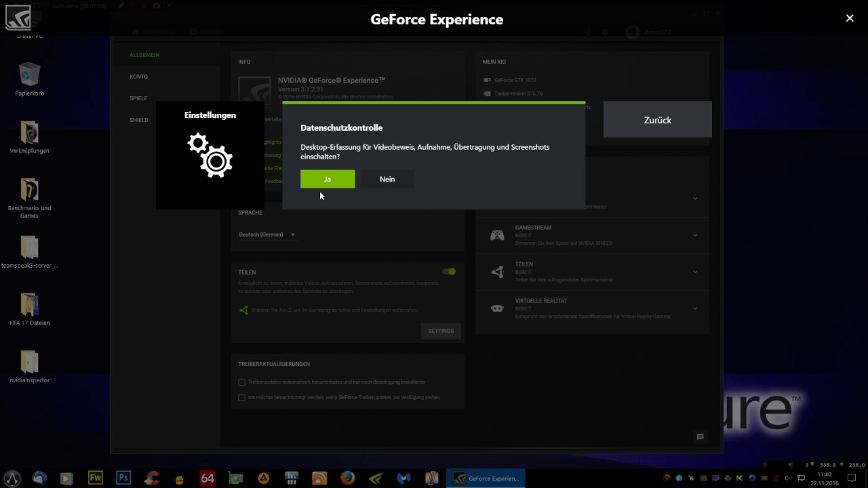This screenshot has height=488, width=868.
Task: Click the green share icon by the Alt+Z hint
Action: click(x=243, y=310)
